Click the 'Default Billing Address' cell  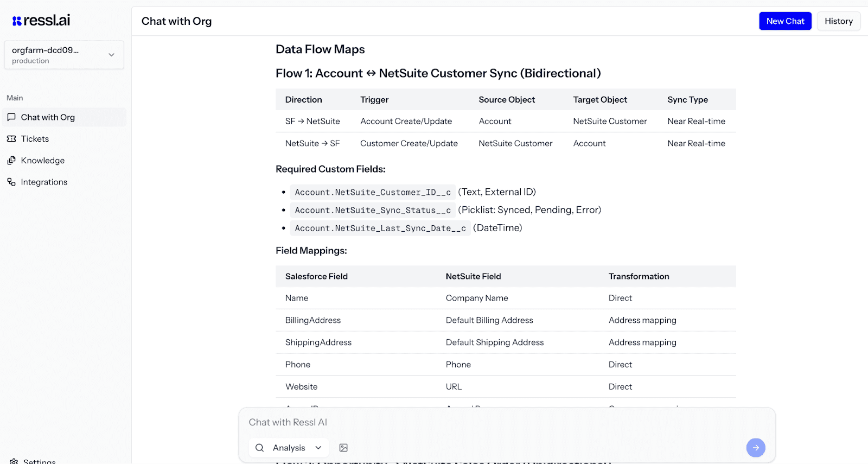tap(489, 320)
